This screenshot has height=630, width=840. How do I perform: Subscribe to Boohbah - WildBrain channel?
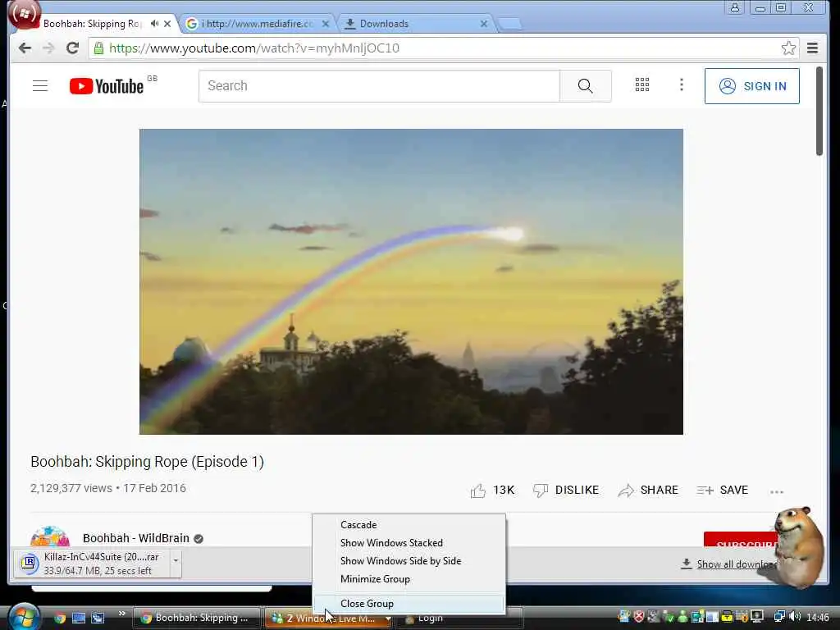tap(742, 540)
